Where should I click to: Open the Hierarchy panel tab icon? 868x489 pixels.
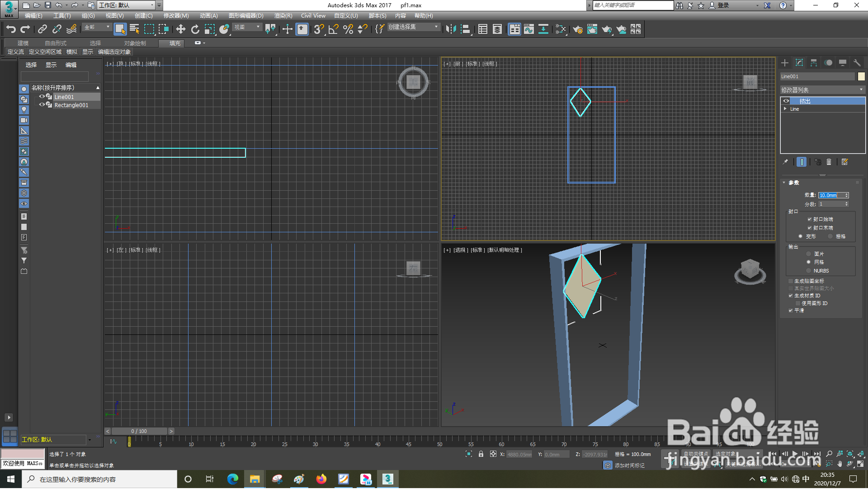pos(813,63)
